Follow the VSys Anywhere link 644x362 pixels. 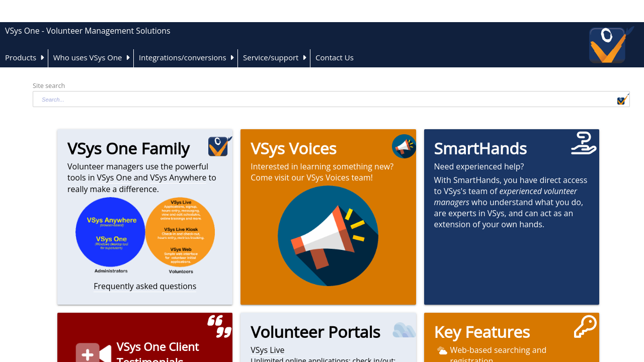tap(178, 177)
